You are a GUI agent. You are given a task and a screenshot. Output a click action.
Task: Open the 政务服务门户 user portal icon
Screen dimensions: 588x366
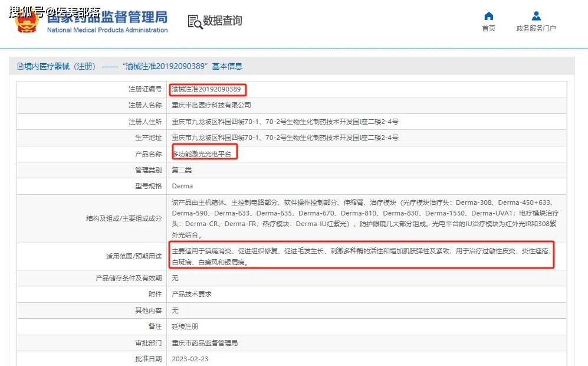[x=536, y=16]
